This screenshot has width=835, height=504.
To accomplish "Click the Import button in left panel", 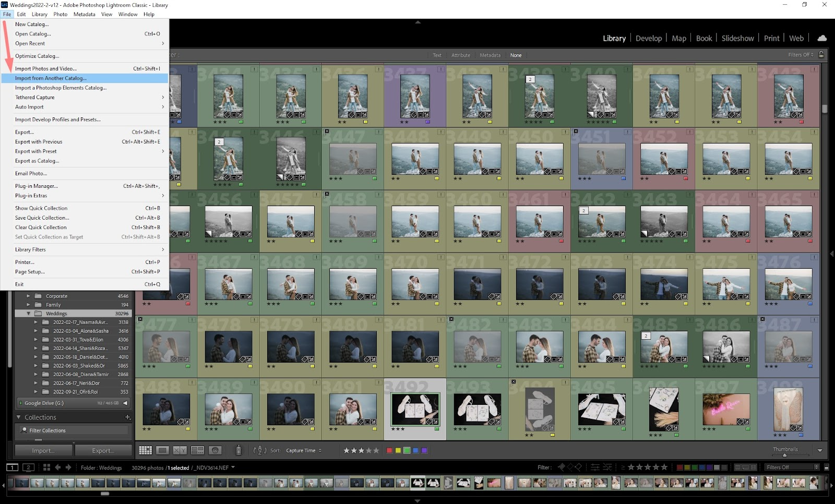I will point(43,450).
